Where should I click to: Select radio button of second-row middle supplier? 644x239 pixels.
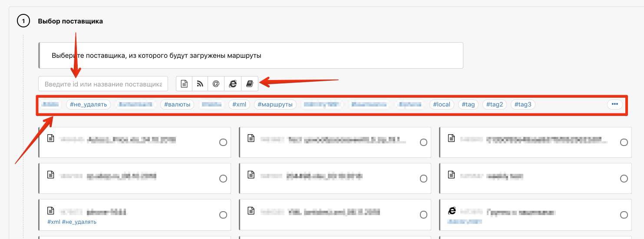423,179
